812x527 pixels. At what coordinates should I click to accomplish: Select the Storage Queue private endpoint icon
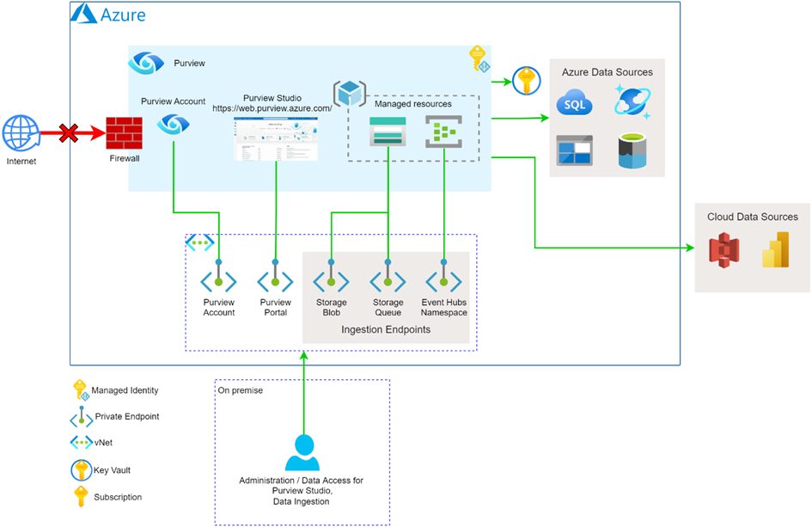tap(388, 280)
